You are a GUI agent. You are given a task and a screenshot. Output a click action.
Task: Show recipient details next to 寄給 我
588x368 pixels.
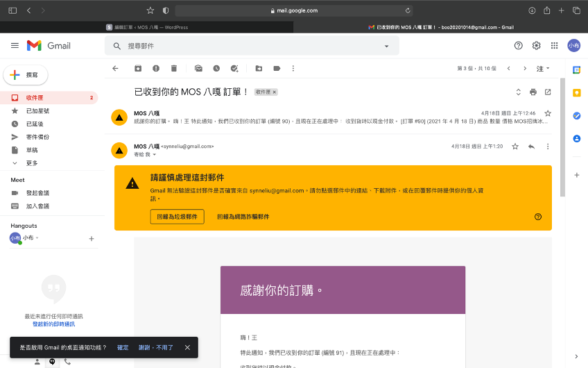[155, 154]
